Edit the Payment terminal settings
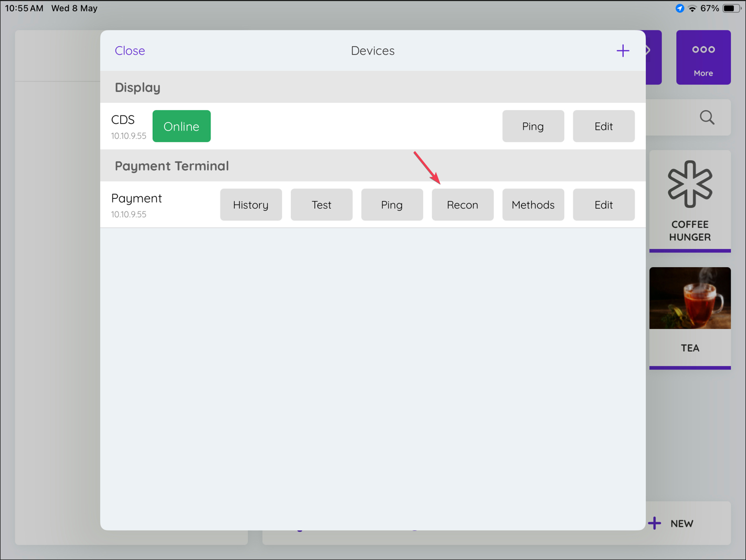Screen dimensions: 746x560 tap(604, 205)
